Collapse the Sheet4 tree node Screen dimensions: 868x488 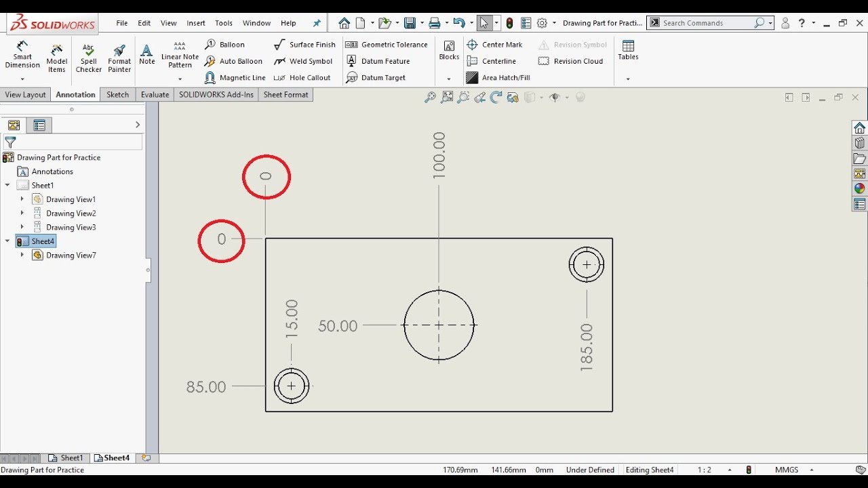click(7, 241)
